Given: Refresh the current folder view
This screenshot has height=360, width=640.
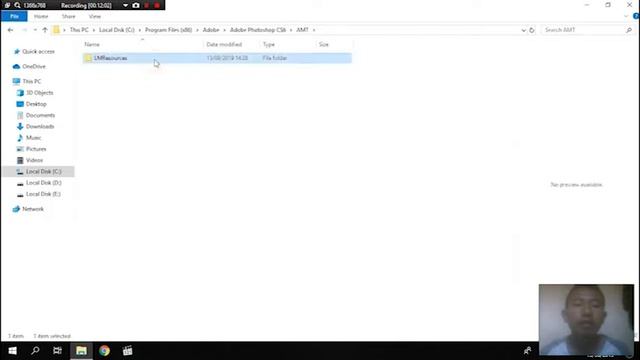Looking at the screenshot, I should click(531, 30).
